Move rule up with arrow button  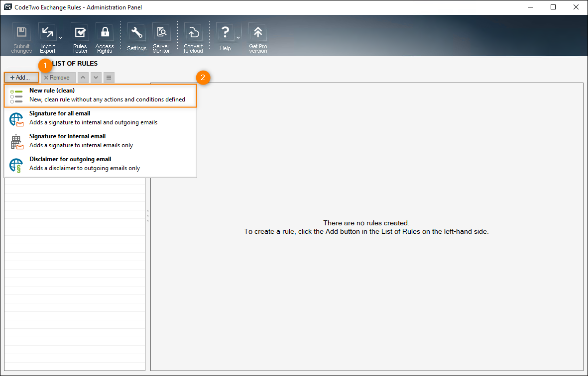(x=83, y=78)
